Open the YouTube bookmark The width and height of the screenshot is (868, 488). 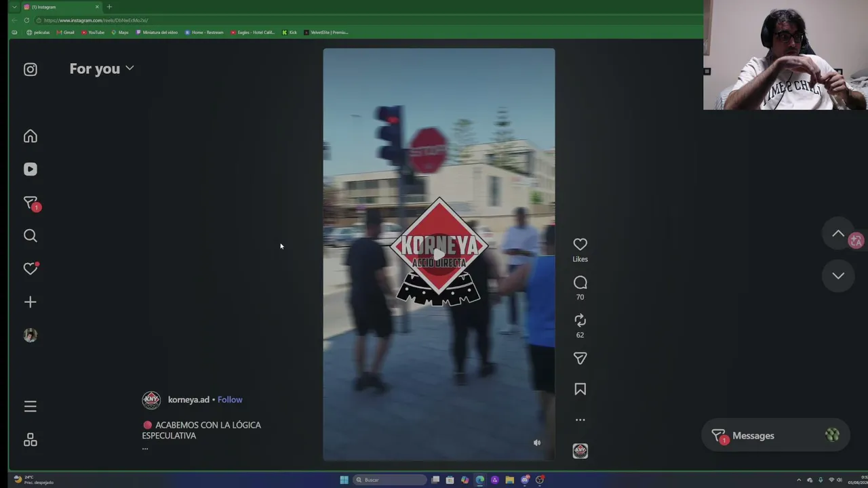click(x=94, y=33)
